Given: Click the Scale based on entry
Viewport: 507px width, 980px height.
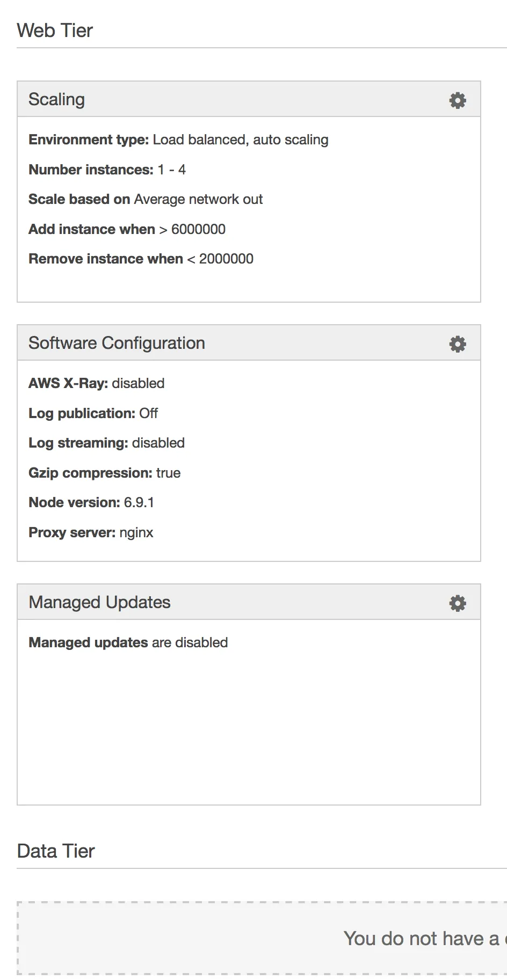Looking at the screenshot, I should tap(146, 200).
